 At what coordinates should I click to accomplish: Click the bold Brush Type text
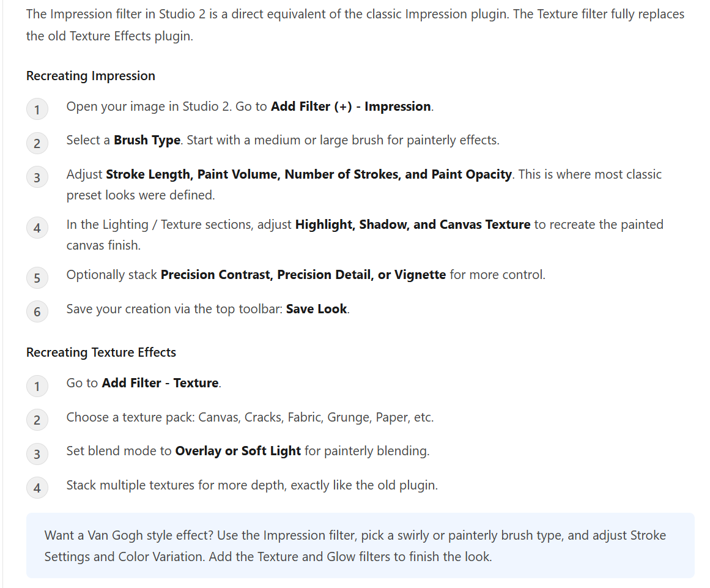click(147, 141)
